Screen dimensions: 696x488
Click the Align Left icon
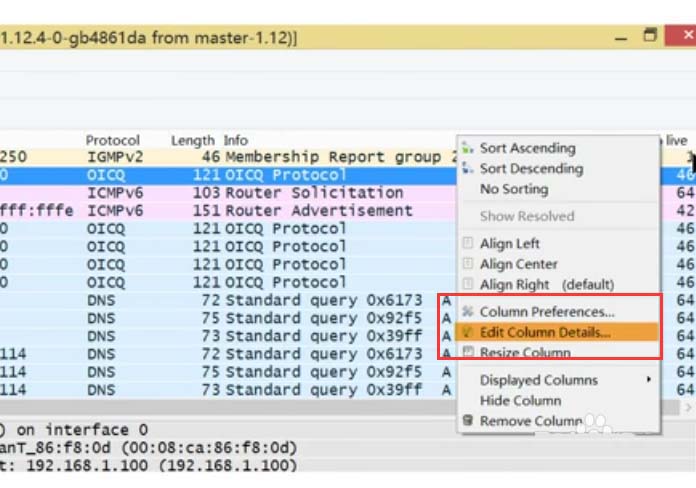[467, 243]
